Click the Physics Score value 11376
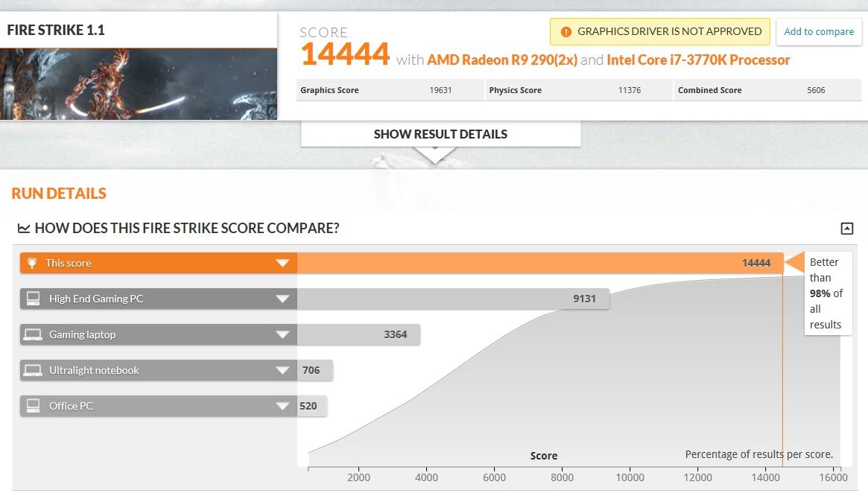 [x=630, y=90]
